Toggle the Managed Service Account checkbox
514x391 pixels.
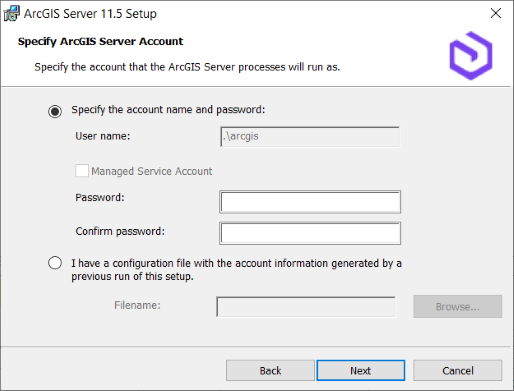point(82,171)
